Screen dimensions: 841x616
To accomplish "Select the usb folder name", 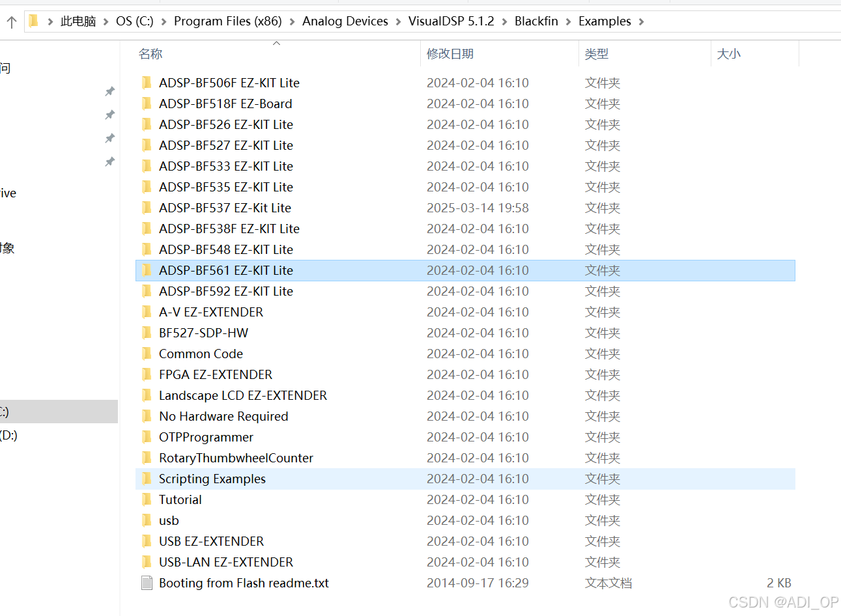I will tap(169, 520).
